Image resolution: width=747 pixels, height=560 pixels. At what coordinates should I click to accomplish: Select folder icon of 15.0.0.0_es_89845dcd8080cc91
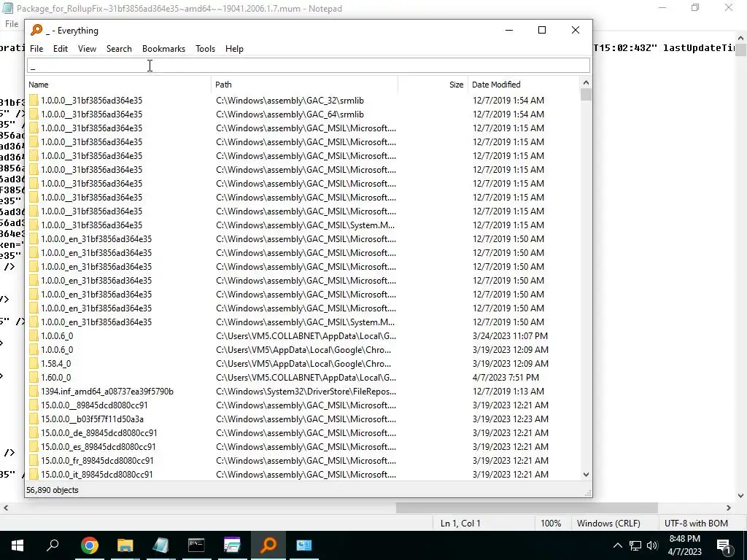[34, 447]
